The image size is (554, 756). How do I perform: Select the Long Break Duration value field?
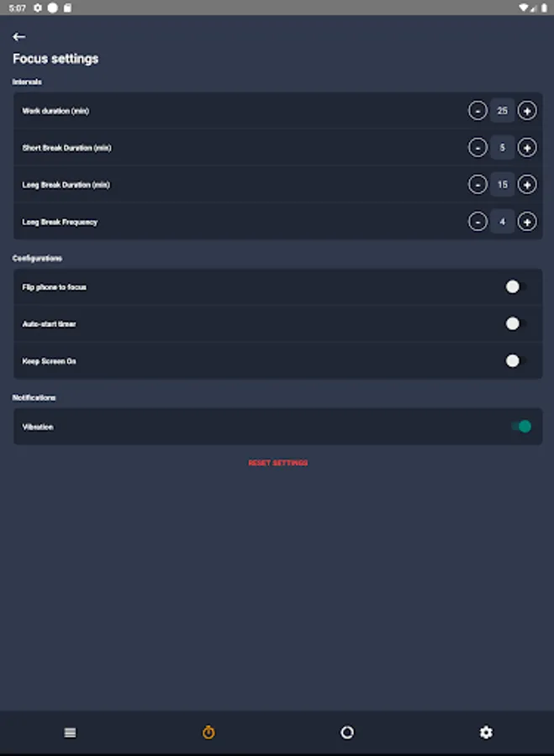[x=502, y=185]
